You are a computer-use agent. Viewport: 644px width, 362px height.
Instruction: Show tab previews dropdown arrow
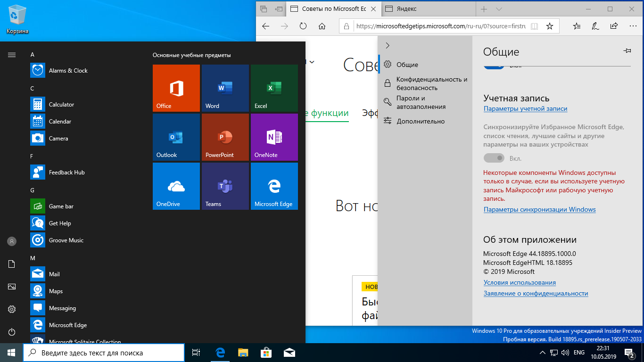(499, 9)
